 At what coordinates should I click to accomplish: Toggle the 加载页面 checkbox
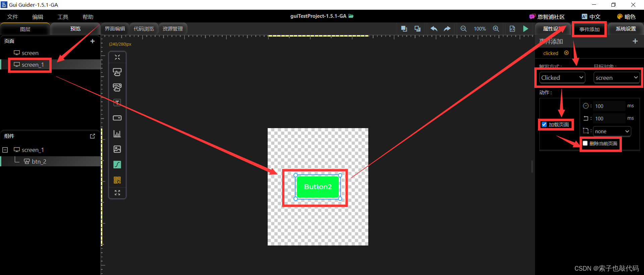[x=544, y=124]
